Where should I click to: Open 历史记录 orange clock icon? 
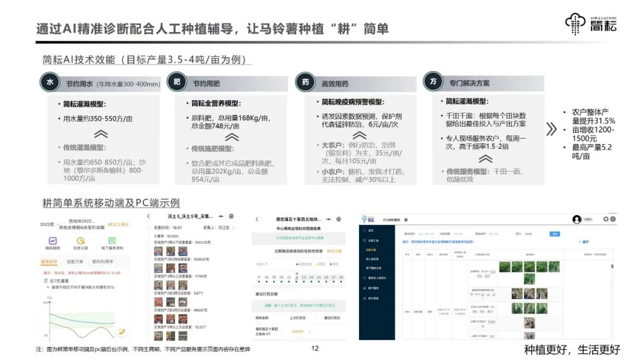click(x=81, y=241)
